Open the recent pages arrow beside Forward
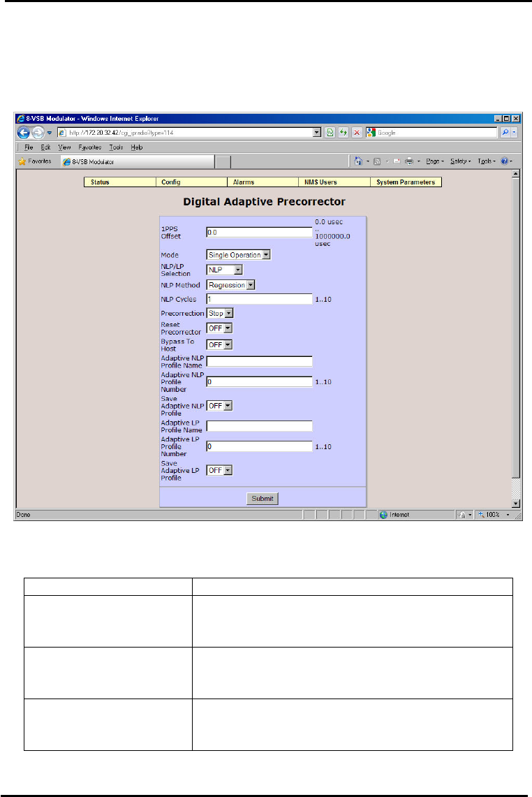The image size is (532, 797). tap(50, 133)
